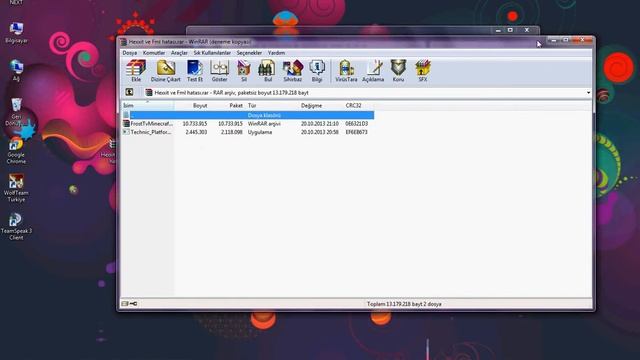This screenshot has width=640, height=360.
Task: Open the Ağ network desktop icon
Action: (16, 71)
